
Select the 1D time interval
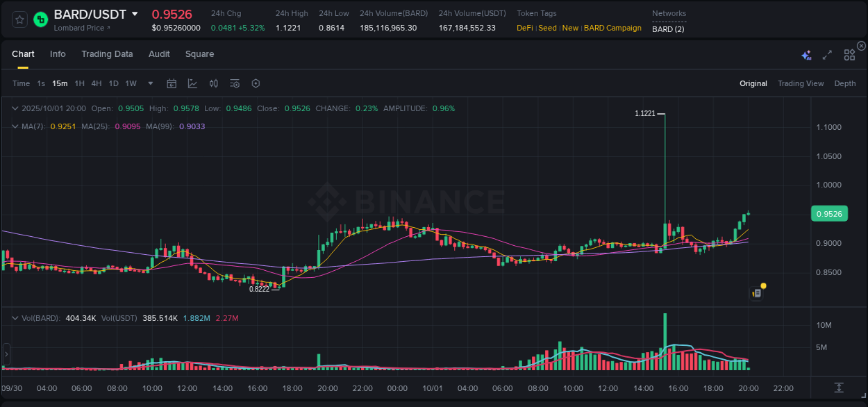coord(112,83)
